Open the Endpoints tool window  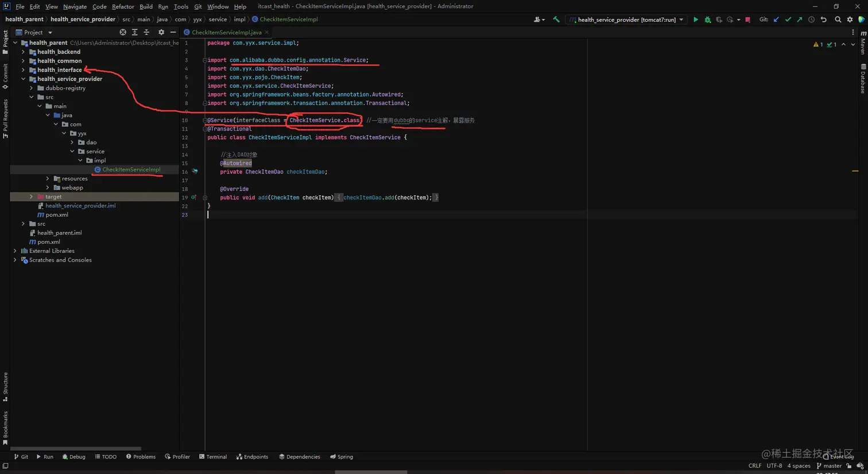pos(252,457)
